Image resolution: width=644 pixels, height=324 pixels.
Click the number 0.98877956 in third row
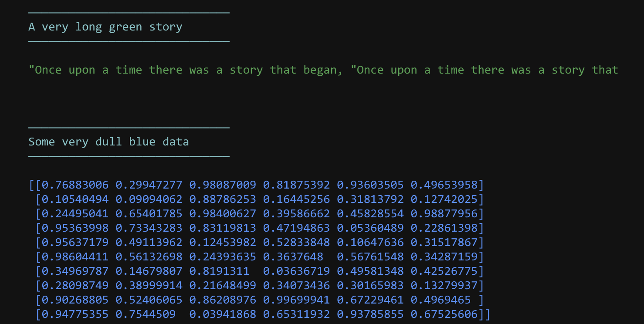(444, 214)
